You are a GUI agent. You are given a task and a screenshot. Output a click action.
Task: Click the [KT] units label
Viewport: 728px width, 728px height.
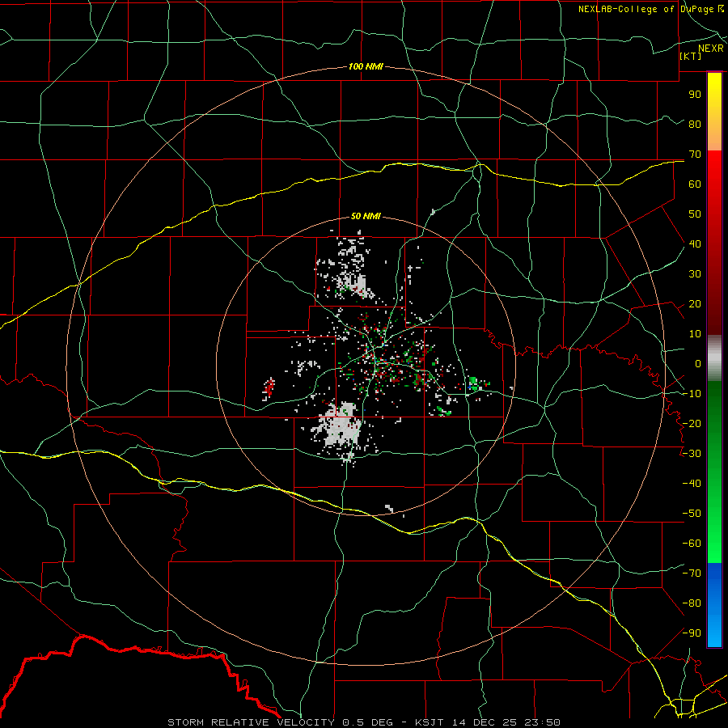coord(691,56)
